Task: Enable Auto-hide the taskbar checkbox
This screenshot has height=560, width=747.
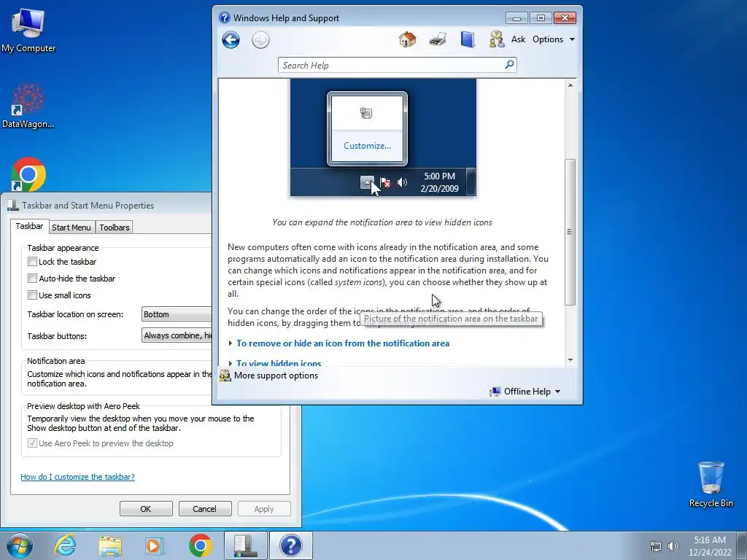Action: coord(32,278)
